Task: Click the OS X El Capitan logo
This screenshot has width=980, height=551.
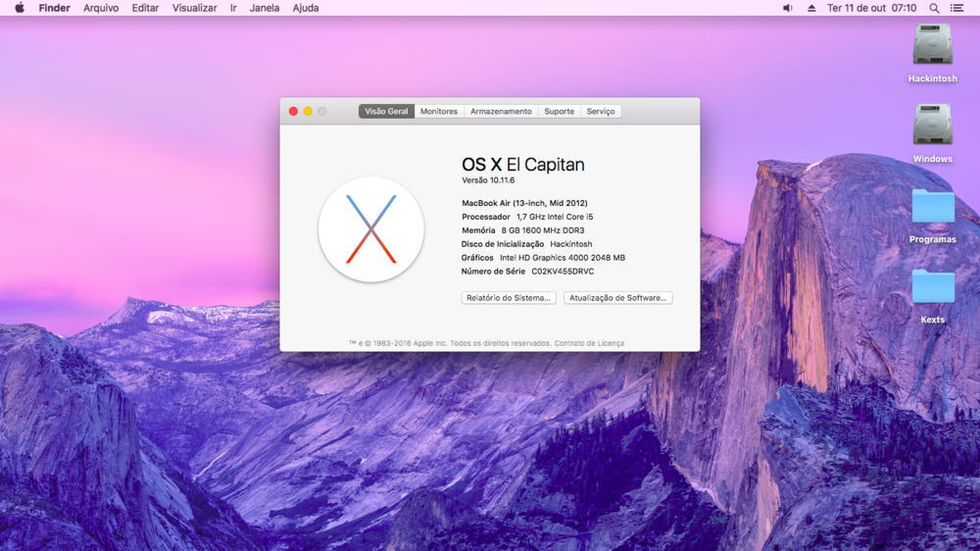Action: (371, 229)
